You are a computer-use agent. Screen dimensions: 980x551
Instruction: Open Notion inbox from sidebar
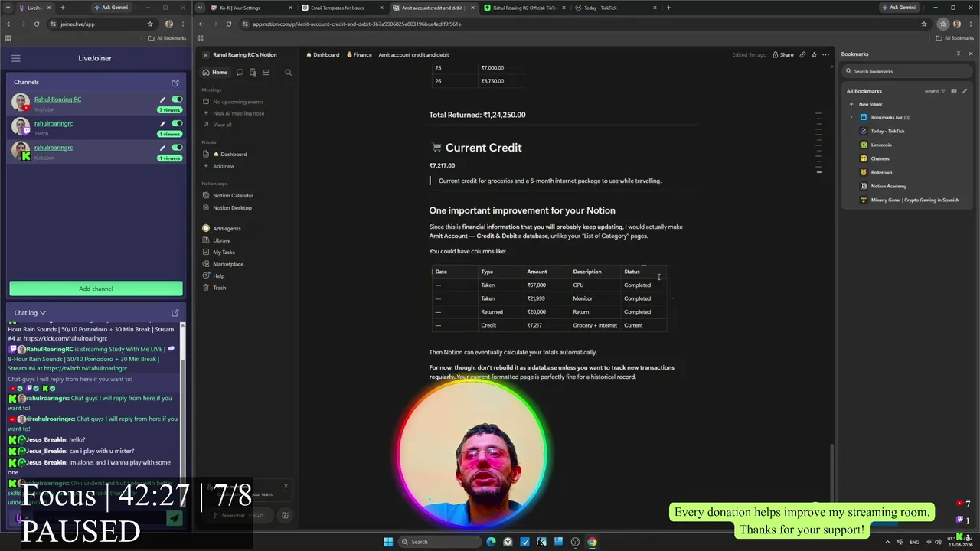tap(266, 73)
